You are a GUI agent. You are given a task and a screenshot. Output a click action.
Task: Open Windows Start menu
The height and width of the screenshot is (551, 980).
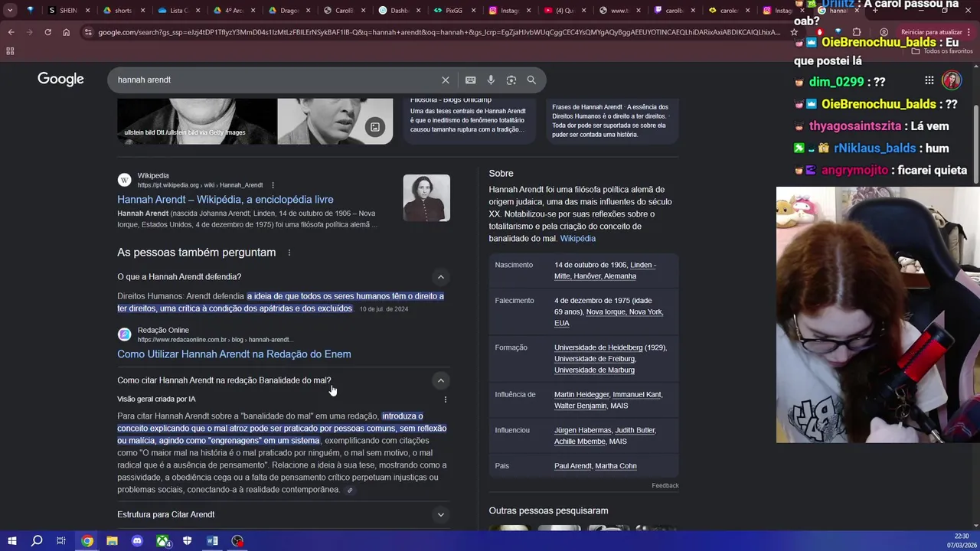(11, 541)
